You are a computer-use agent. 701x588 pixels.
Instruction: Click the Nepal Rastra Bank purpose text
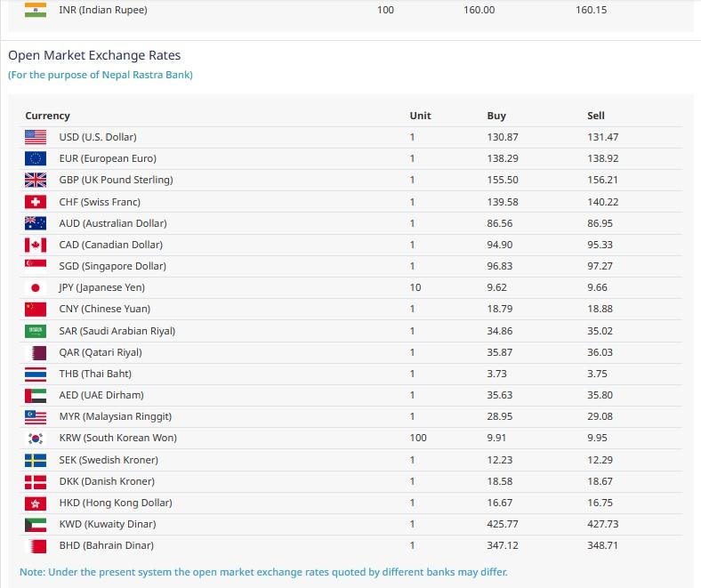pos(101,75)
